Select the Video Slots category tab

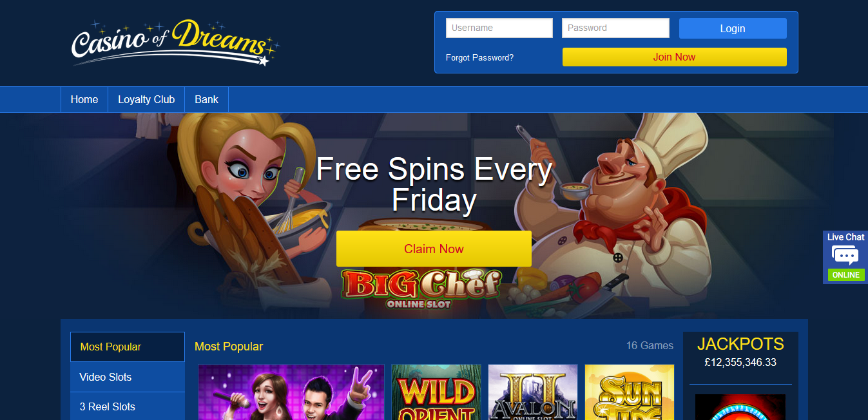pos(128,377)
